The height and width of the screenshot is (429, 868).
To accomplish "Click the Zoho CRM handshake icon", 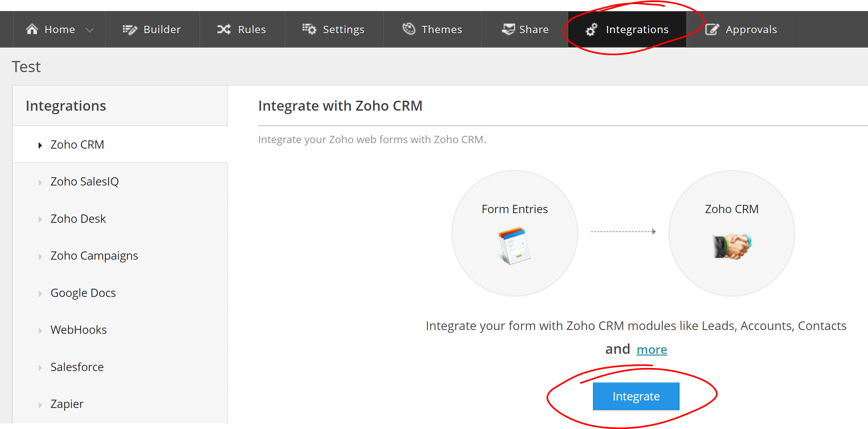I will [x=732, y=246].
